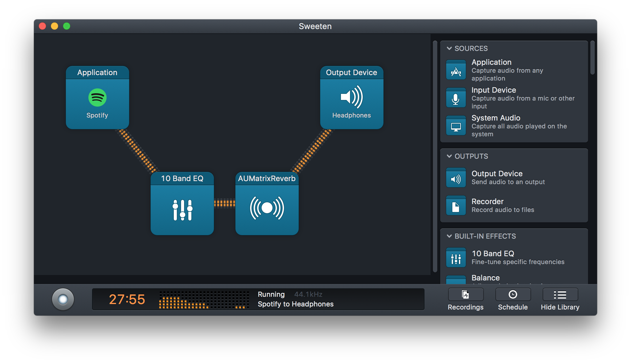The height and width of the screenshot is (364, 631).
Task: Click the Output Device speaker icon in library
Action: pyautogui.click(x=456, y=178)
